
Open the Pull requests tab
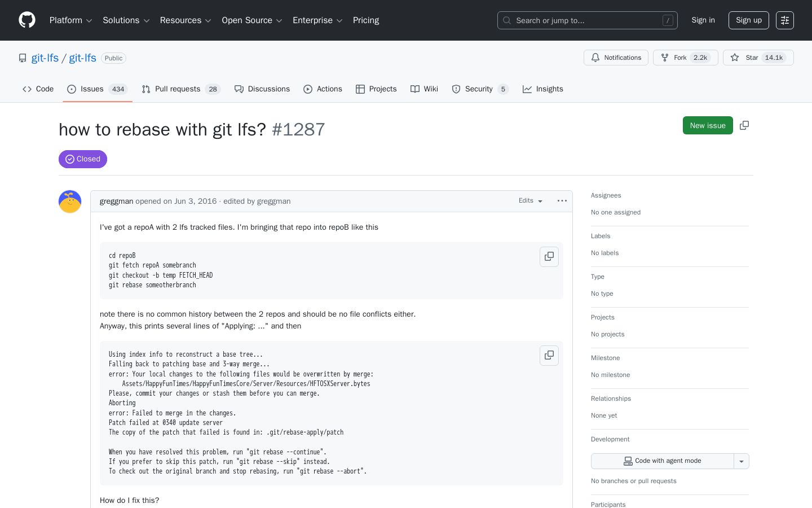(181, 89)
